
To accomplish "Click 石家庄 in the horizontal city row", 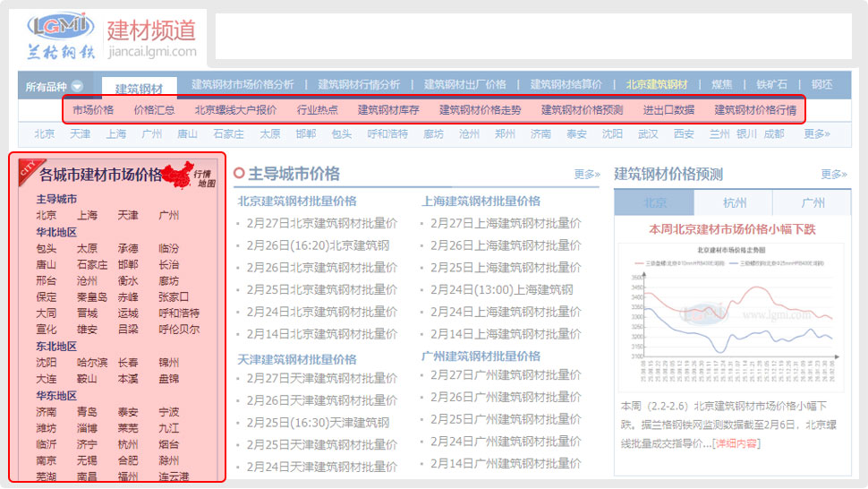I will pos(228,133).
